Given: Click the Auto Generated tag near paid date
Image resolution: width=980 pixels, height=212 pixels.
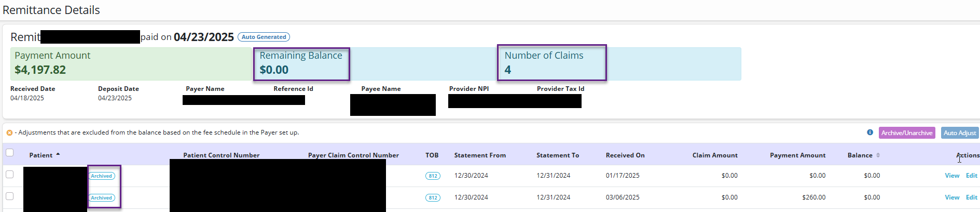Looking at the screenshot, I should coord(264,37).
